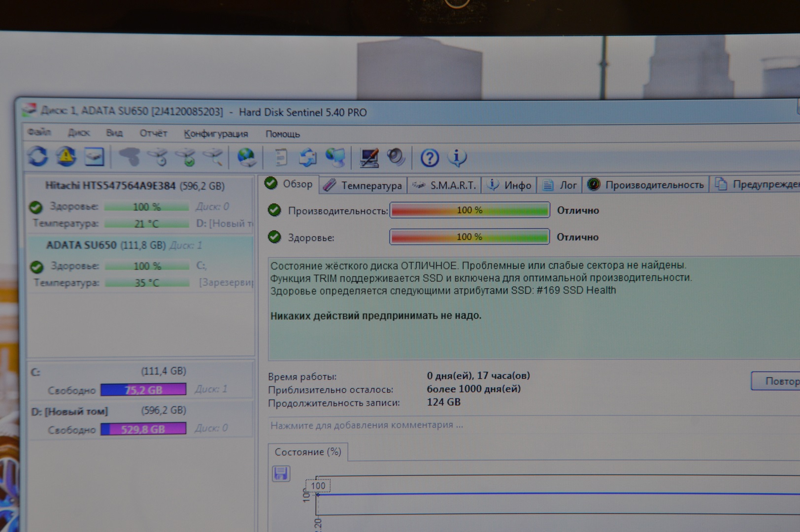This screenshot has width=800, height=532.
Task: Click the globe and disk toolbar icon
Action: pos(246,158)
